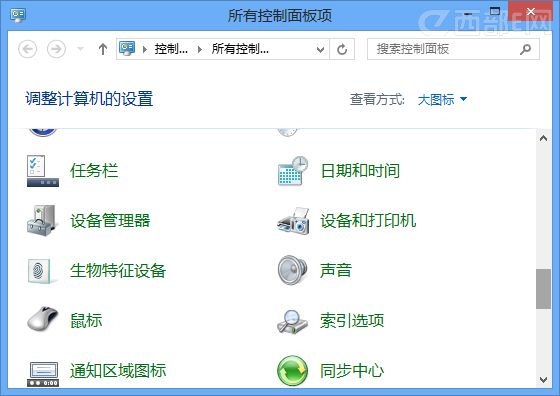Image resolution: width=560 pixels, height=396 pixels.
Task: Open the Device Manager (设备管理器) toolbox icon
Action: [42, 220]
